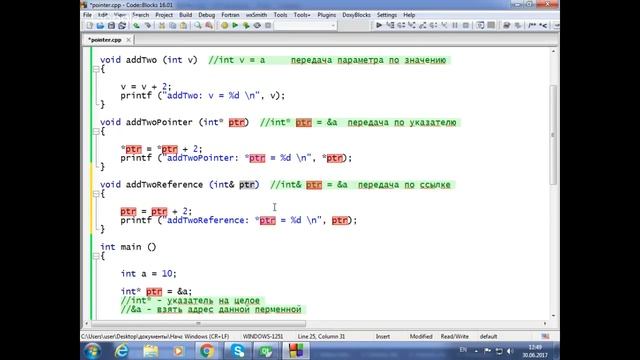Click the Code::Blocks taskbar icon
This screenshot has width=640, height=360.
click(x=296, y=351)
